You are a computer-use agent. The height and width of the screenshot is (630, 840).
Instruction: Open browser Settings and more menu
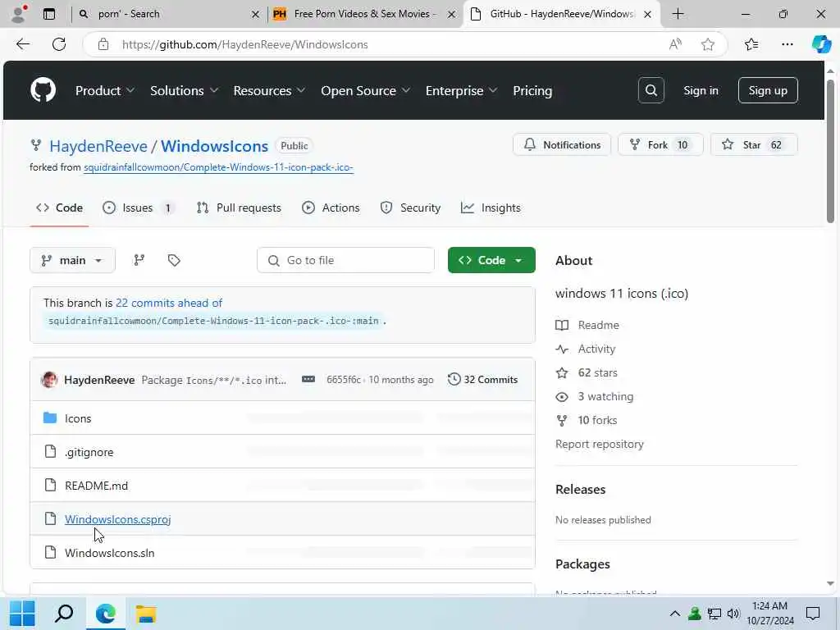[787, 44]
